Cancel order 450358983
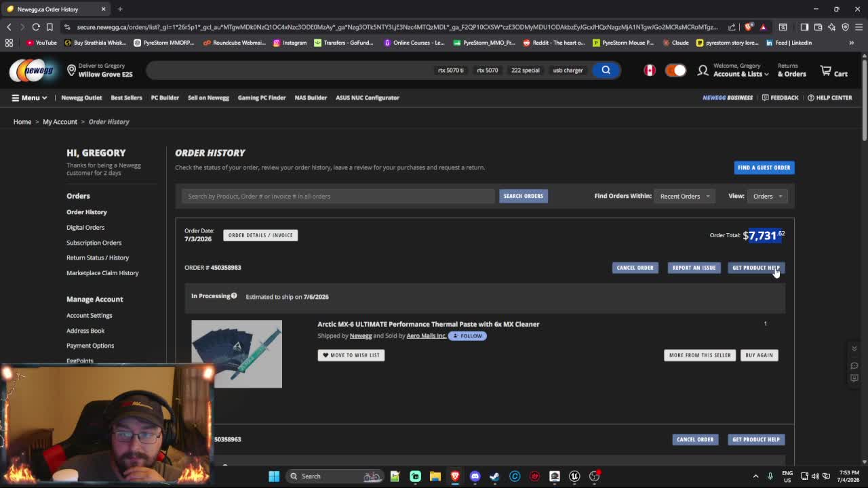Image resolution: width=868 pixels, height=488 pixels. [x=635, y=268]
